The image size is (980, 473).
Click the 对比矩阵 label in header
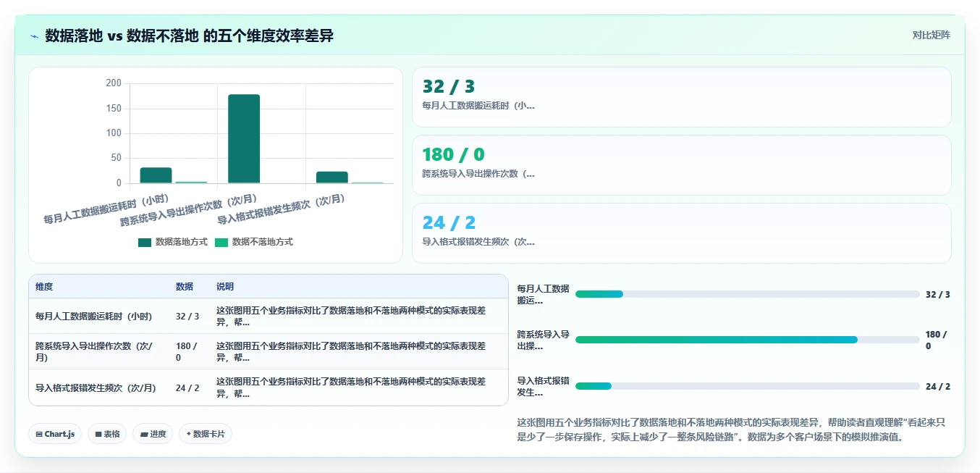pos(932,35)
